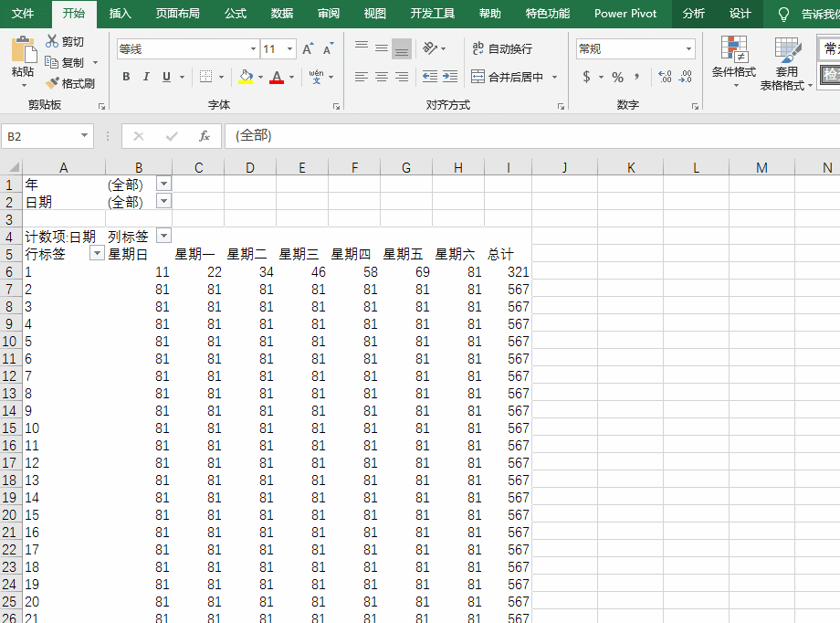Increase decimal places

[x=665, y=77]
